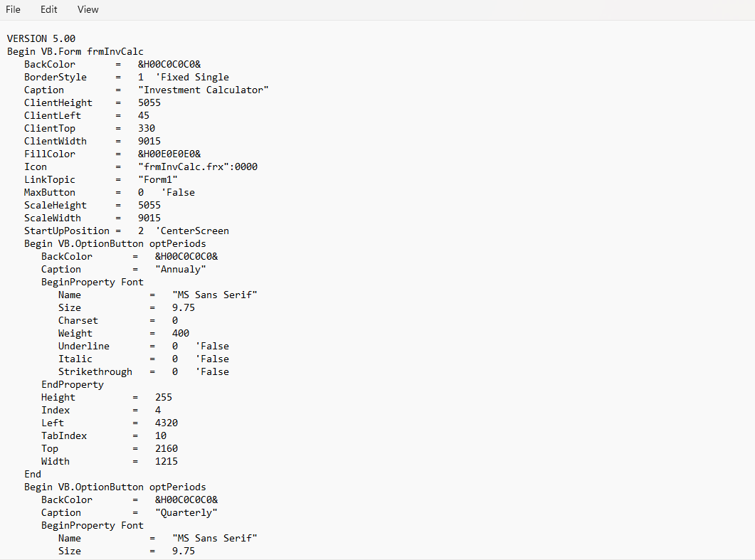The image size is (755, 560).
Task: Click the "MS Sans Serif" font name
Action: coord(213,295)
